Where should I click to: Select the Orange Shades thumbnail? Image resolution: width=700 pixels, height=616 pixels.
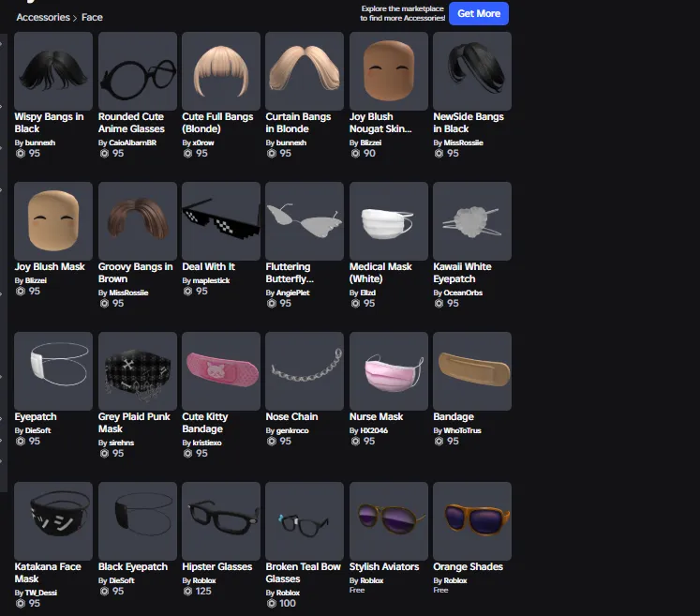472,521
